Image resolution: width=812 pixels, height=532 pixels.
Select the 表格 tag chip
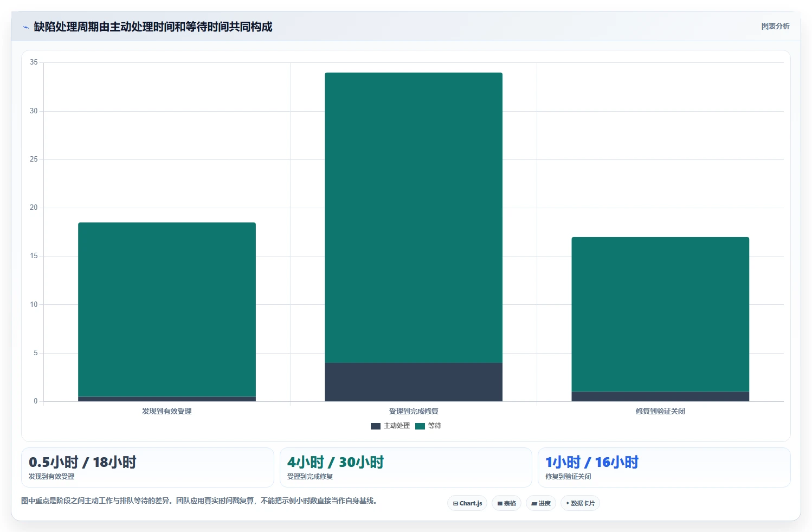507,503
